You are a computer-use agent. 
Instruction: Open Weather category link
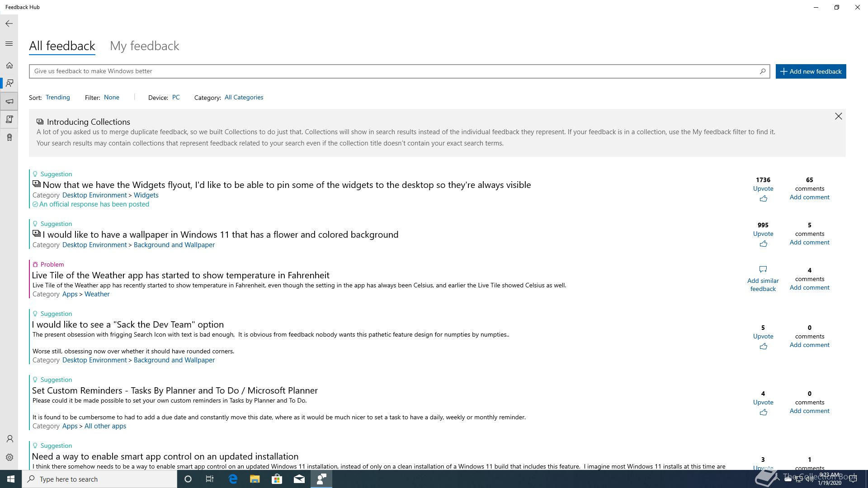97,294
